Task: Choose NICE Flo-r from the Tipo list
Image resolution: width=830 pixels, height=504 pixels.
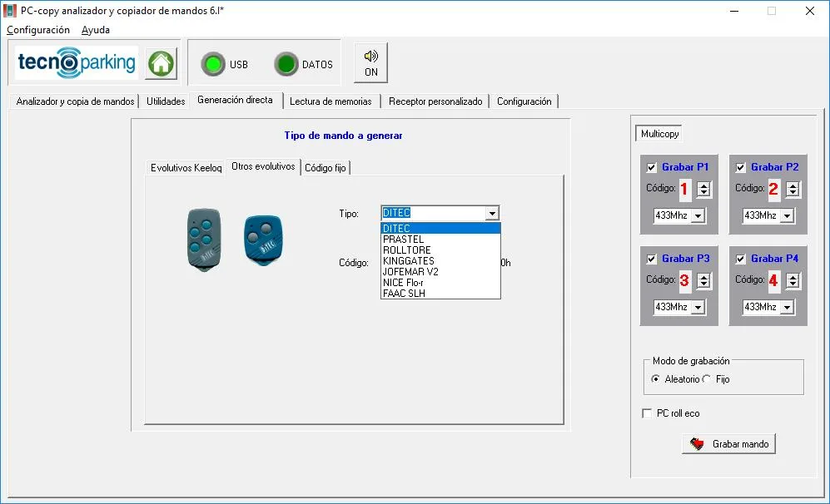Action: click(x=440, y=283)
